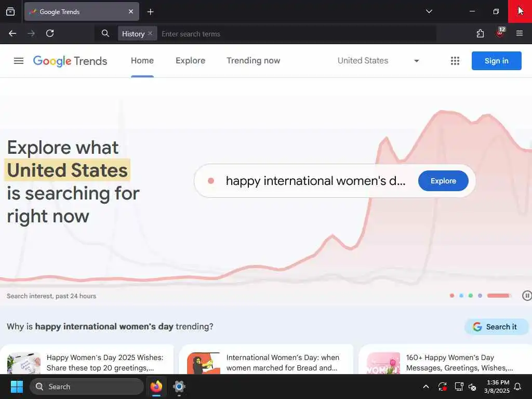
Task: Switch to the Trending now tab
Action: (254, 61)
